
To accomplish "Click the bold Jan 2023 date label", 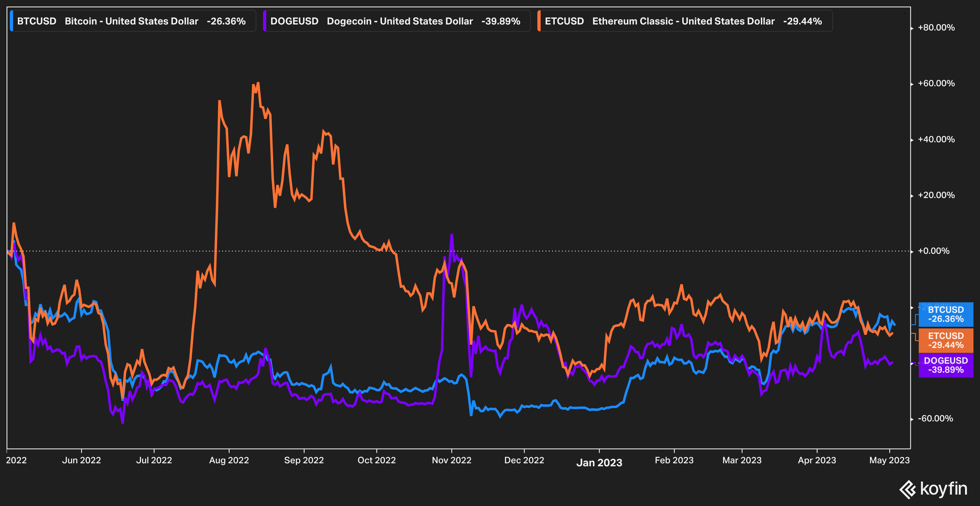I will pos(599,463).
